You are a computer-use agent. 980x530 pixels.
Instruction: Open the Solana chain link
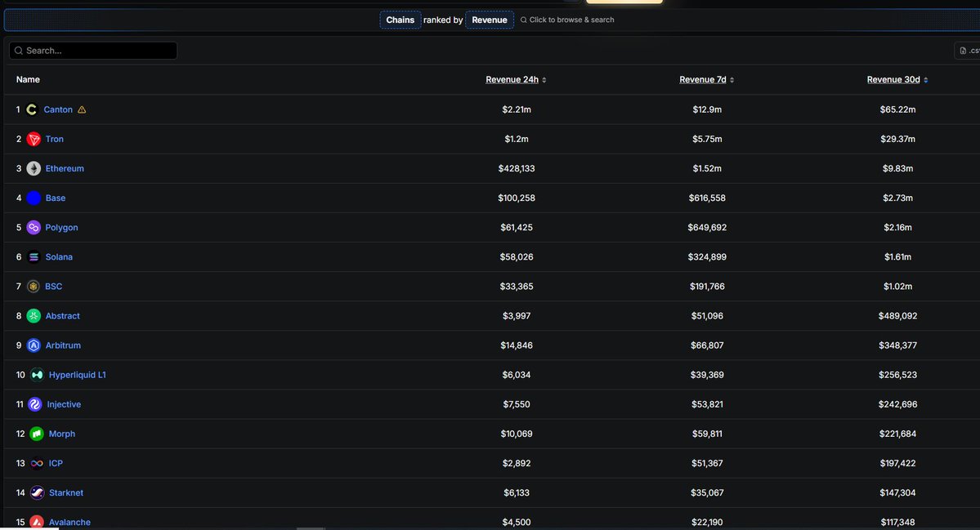[59, 256]
